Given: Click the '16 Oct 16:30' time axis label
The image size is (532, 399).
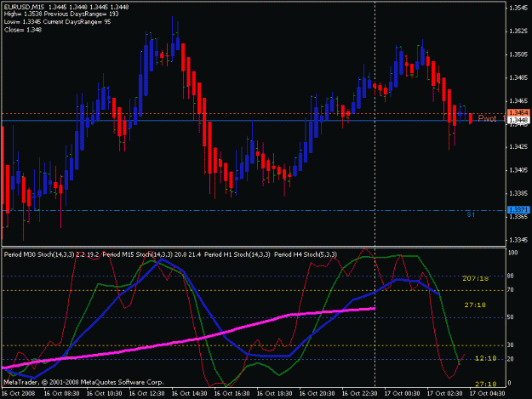Looking at the screenshot, I should pos(232,394).
